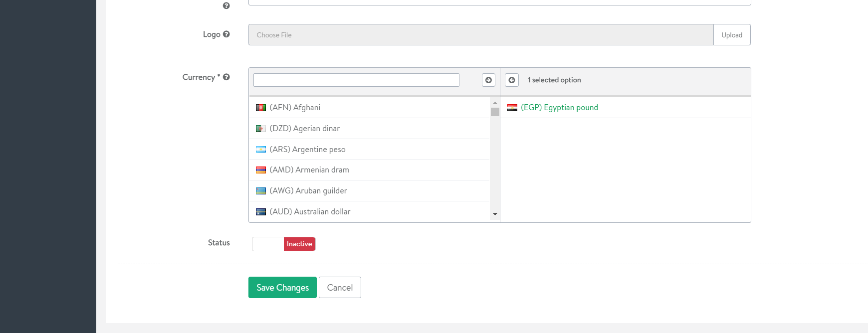Click the help icon beside Logo label
This screenshot has width=868, height=333.
point(226,34)
